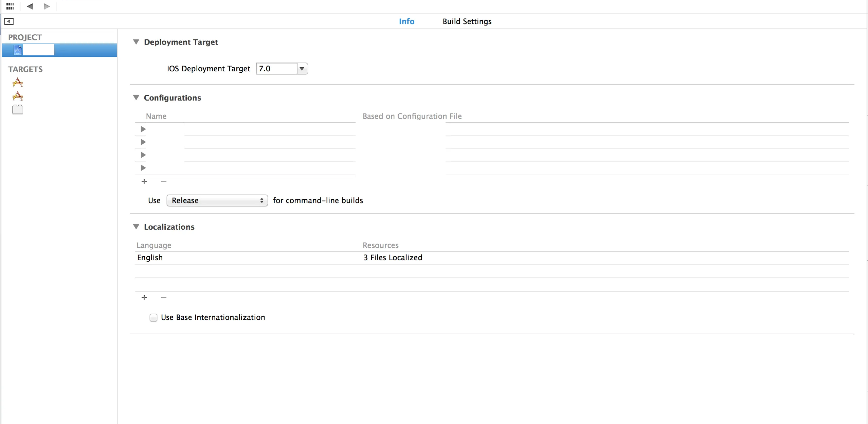Click the add localization plus button
Image resolution: width=868 pixels, height=424 pixels.
click(x=143, y=298)
